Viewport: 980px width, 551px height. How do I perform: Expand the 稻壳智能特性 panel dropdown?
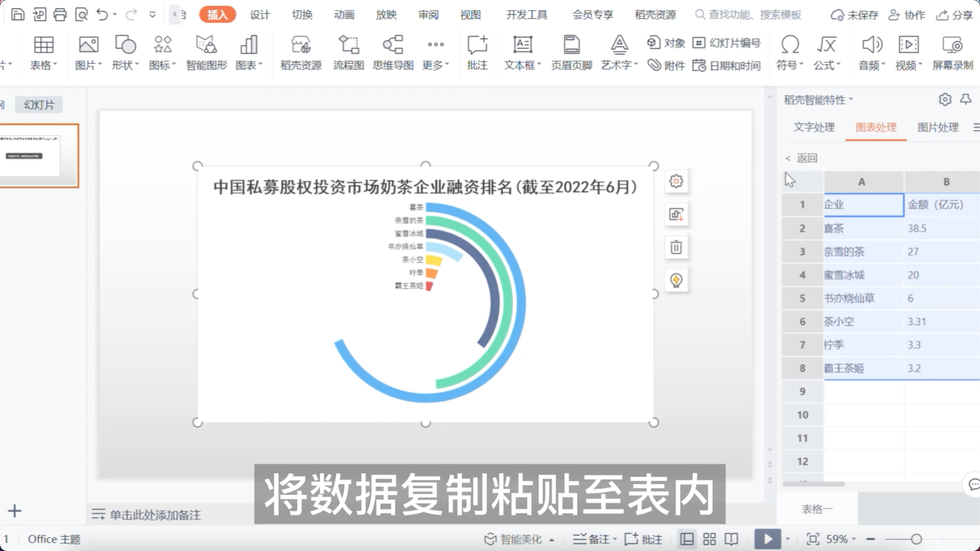pos(851,99)
